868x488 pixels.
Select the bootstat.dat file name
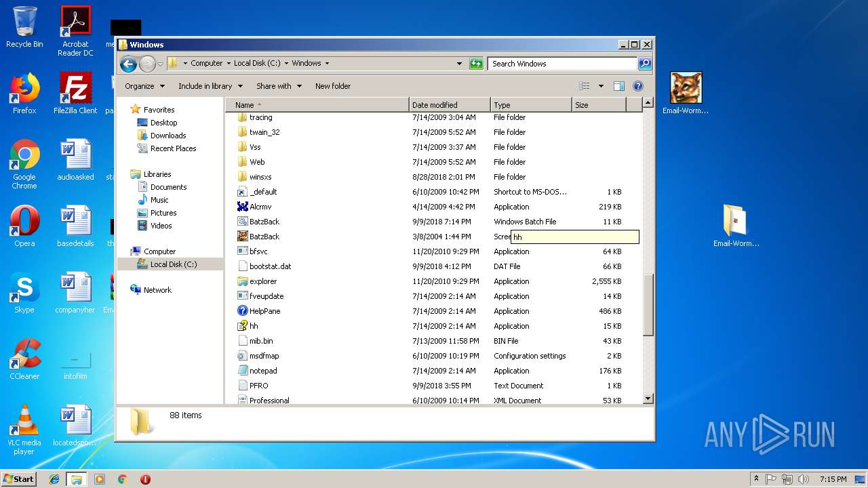point(270,266)
